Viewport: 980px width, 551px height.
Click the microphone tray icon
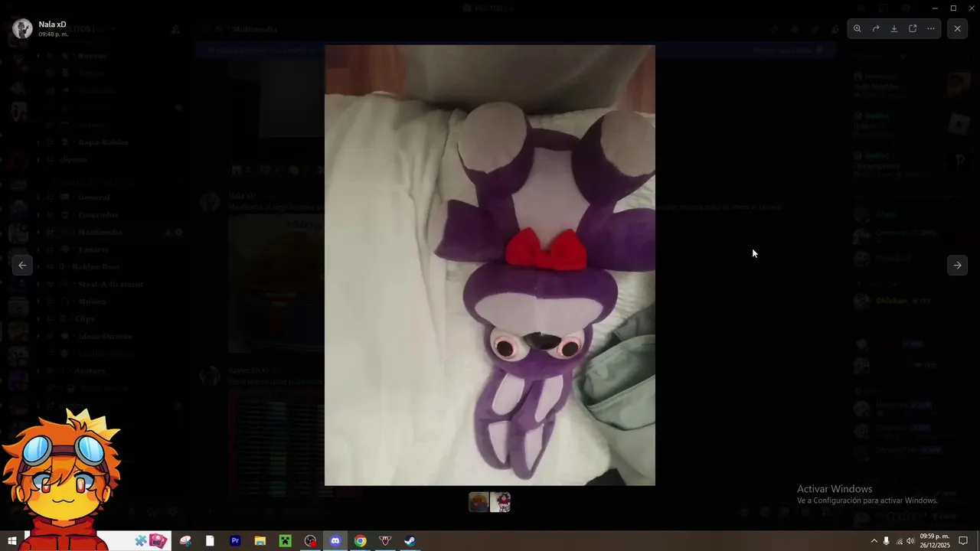pyautogui.click(x=887, y=541)
